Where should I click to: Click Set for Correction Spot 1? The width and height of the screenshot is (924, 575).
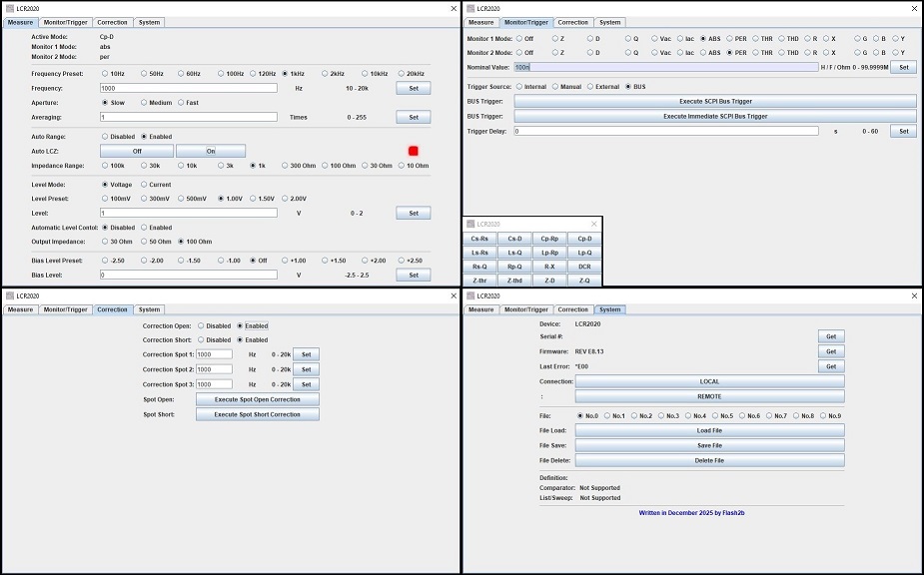306,354
